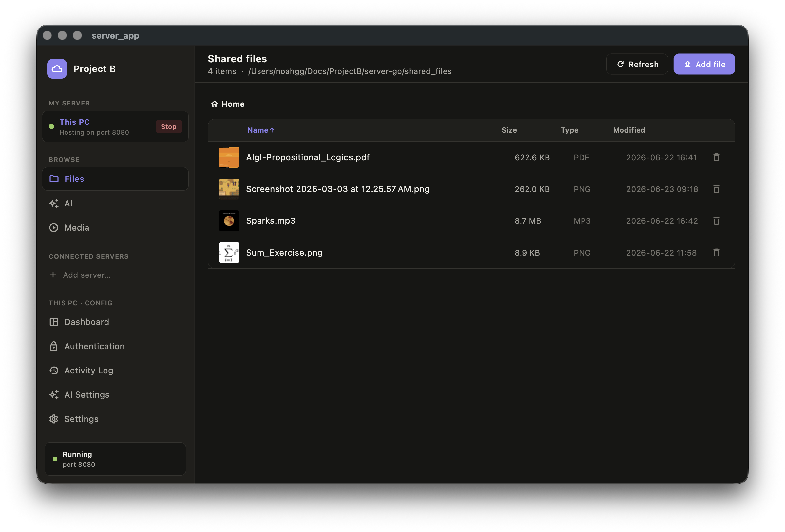Open the AlgI-Propositional_Logics.pdf thumbnail
Screen dimensions: 785x532
pyautogui.click(x=229, y=157)
